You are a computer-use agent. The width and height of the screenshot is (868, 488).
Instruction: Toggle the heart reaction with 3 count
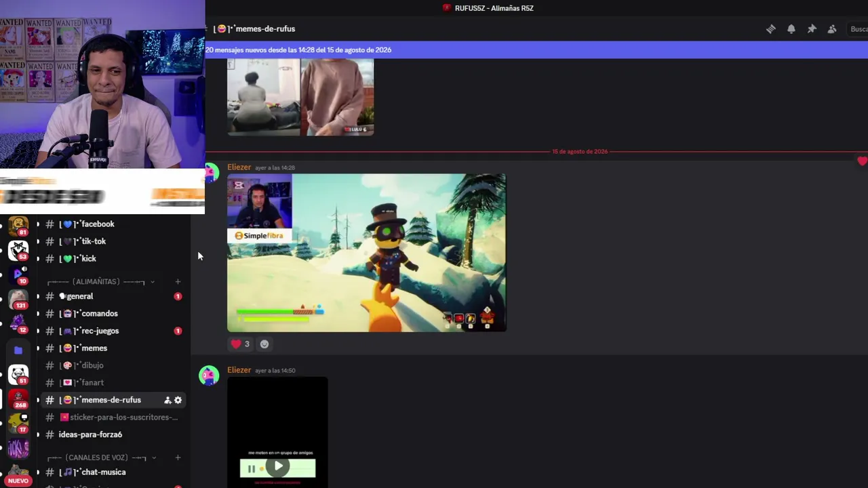[x=240, y=344]
